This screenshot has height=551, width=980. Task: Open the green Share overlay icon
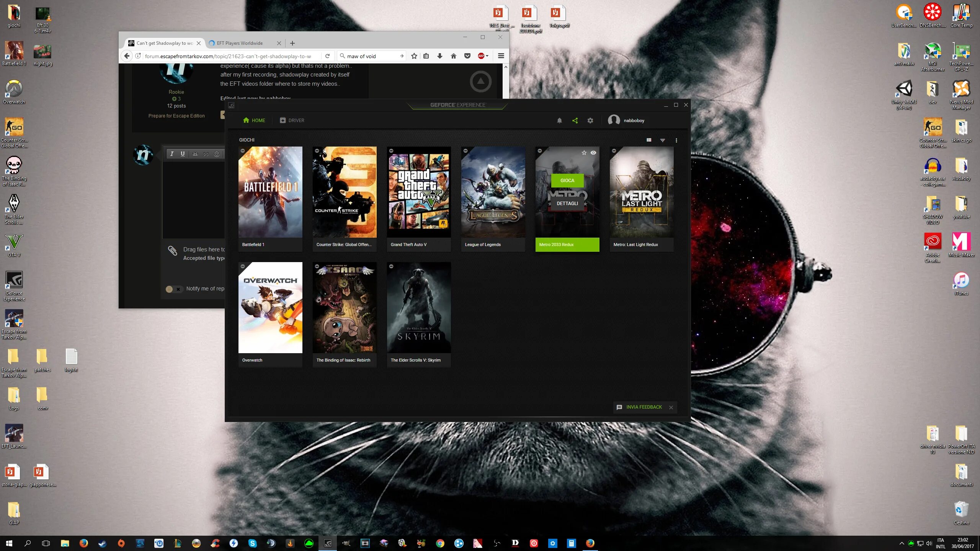pyautogui.click(x=575, y=121)
